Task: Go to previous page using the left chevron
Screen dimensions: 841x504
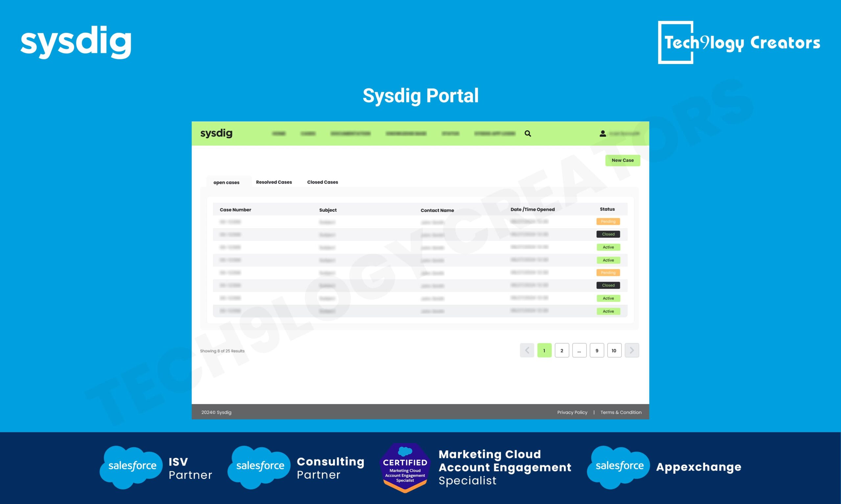Action: coord(527,350)
